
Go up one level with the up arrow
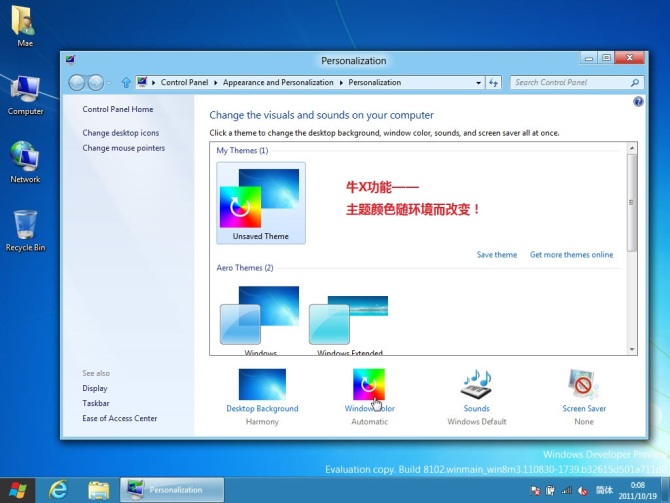pos(126,82)
